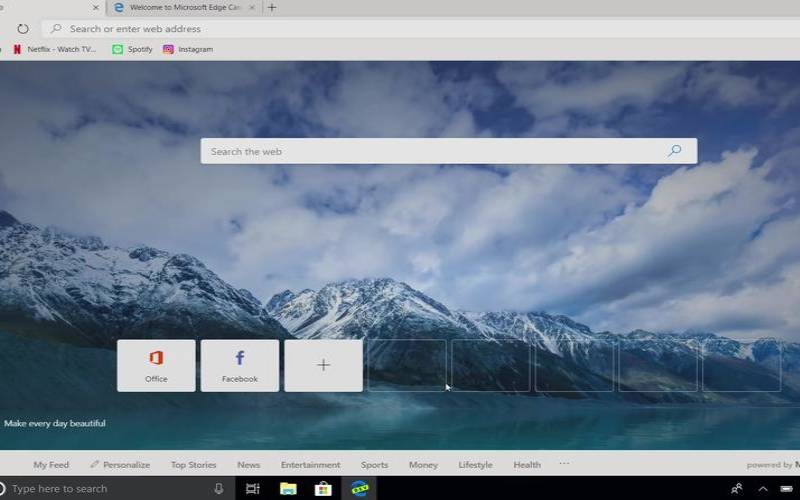Viewport: 800px width, 500px height.
Task: Open Spotify bookmark in favorites bar
Action: (x=132, y=49)
